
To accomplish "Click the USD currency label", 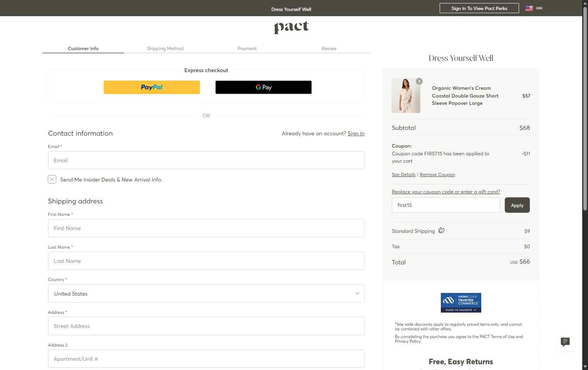I will coord(539,8).
